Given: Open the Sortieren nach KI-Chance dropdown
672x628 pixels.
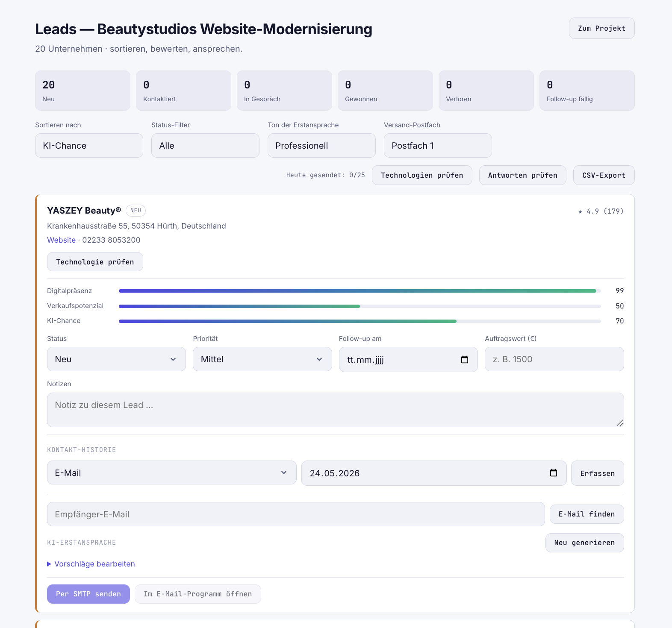Looking at the screenshot, I should (89, 146).
